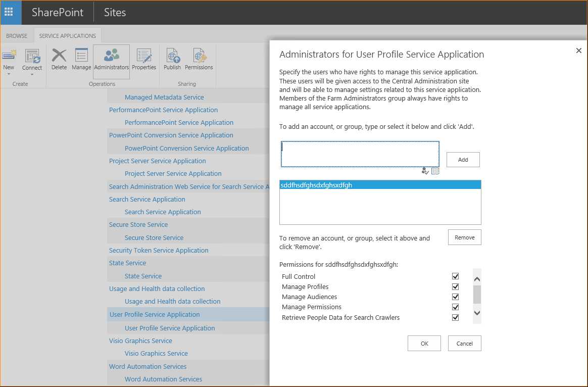The width and height of the screenshot is (588, 387).
Task: Select sddfhsdfghsdxfghsxdfgh in the accounts list
Action: [x=380, y=185]
